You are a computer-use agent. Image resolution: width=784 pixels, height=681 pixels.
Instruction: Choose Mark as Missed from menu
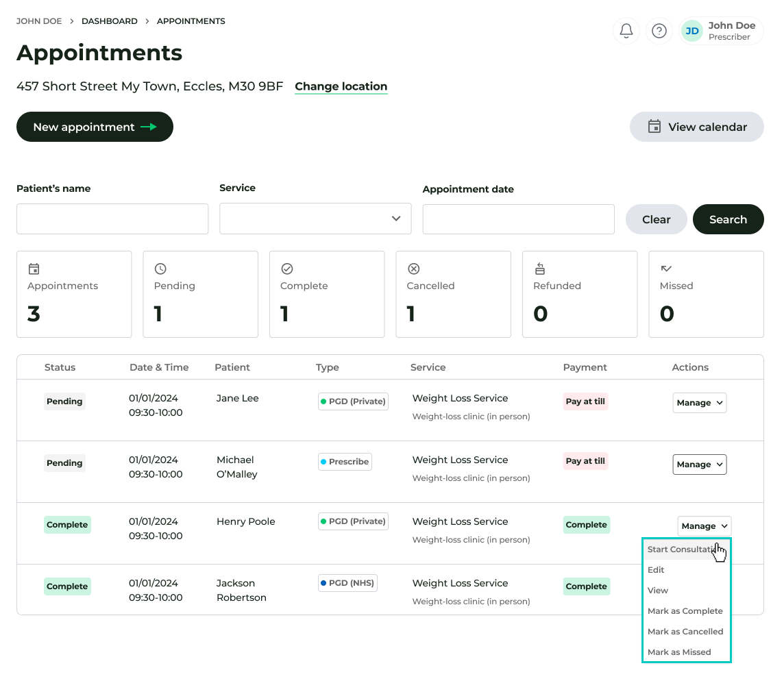pos(679,652)
